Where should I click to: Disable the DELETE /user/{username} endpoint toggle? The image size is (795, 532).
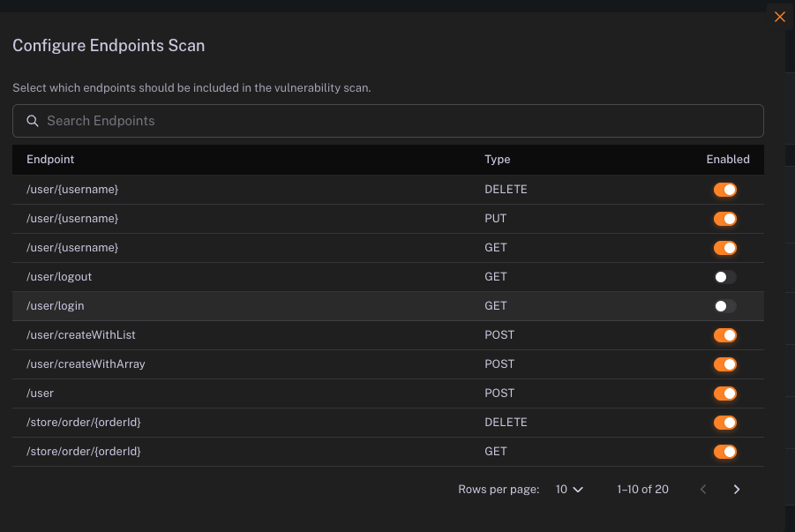point(725,189)
